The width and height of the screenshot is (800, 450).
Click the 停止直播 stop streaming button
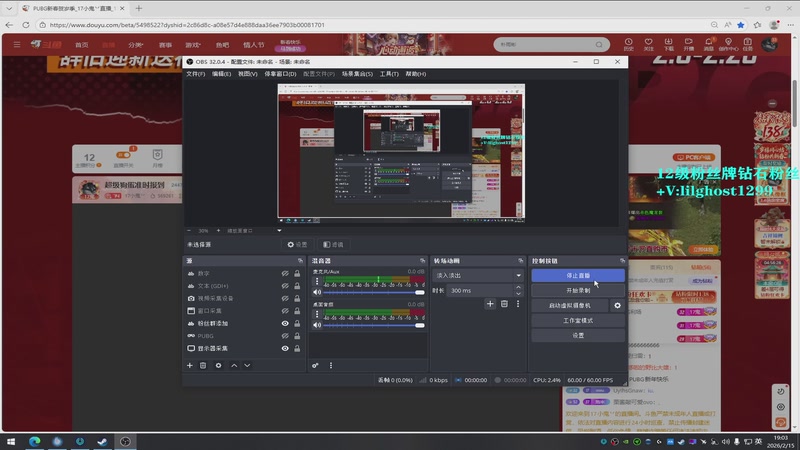tap(578, 276)
